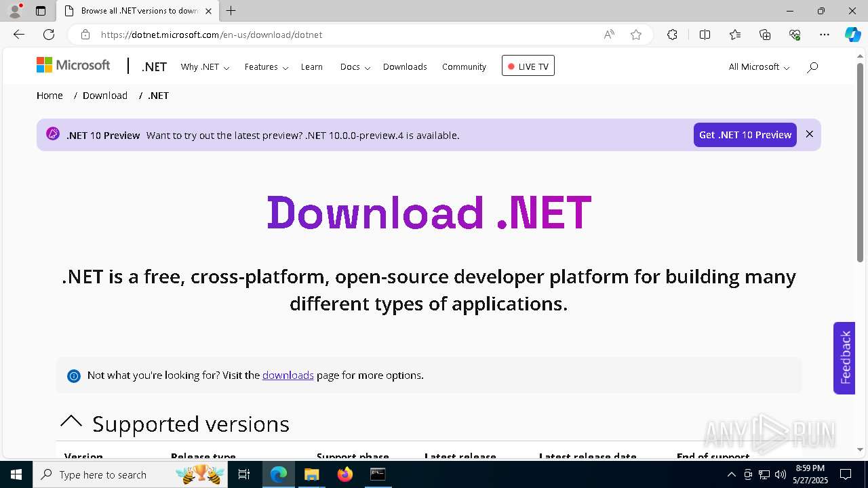Viewport: 868px width, 488px height.
Task: Go back with the browser back arrow
Action: click(19, 35)
